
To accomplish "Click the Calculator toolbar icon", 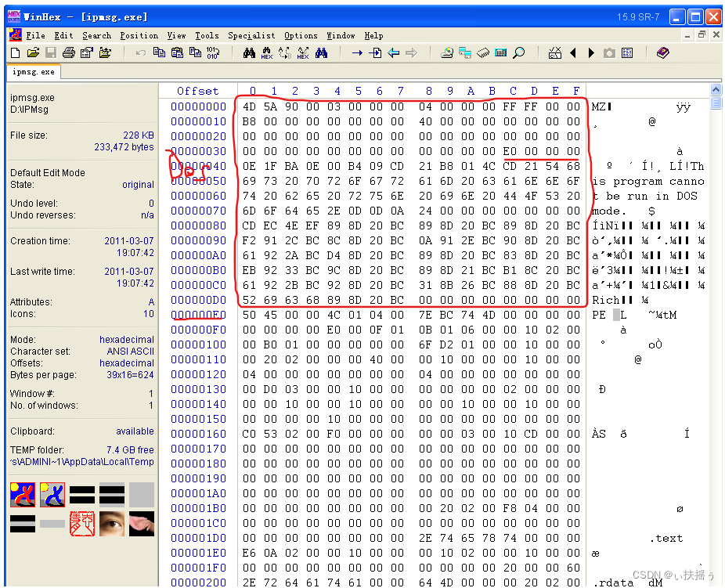I will (501, 53).
